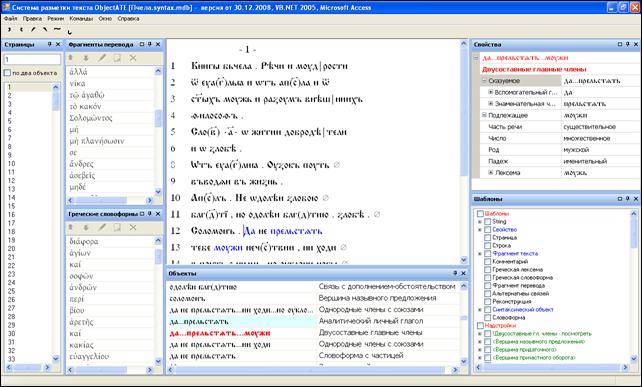
Task: Collapse the Сказуемое property group
Action: [484, 81]
